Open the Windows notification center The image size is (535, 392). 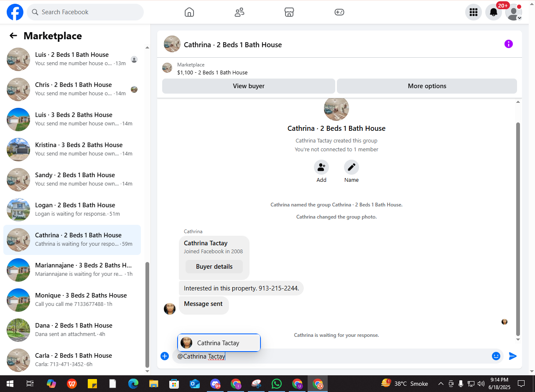(521, 384)
